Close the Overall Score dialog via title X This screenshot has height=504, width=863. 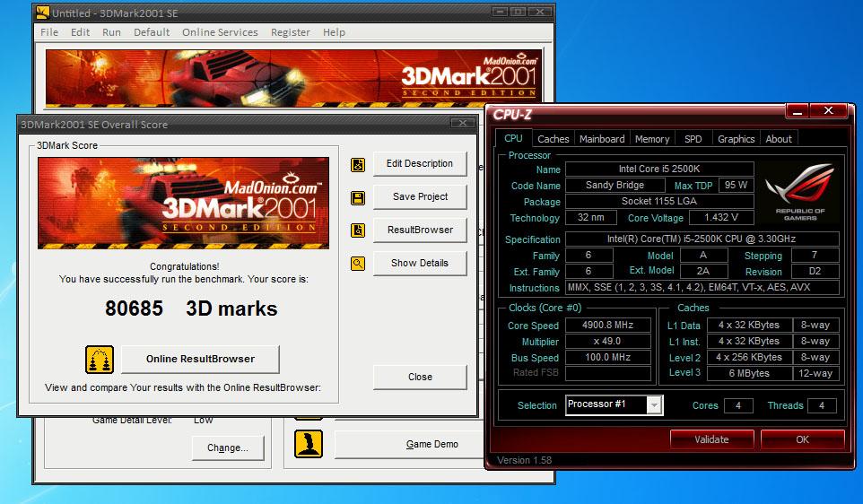point(463,123)
